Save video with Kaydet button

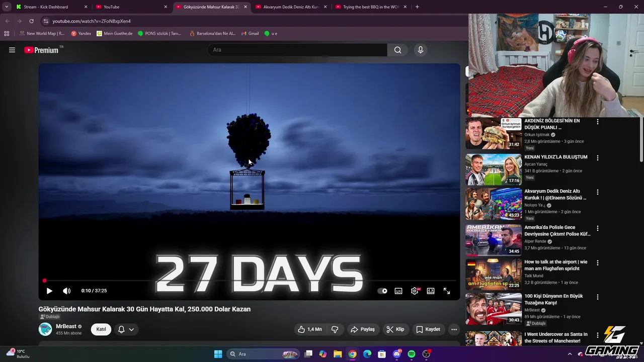(x=428, y=329)
